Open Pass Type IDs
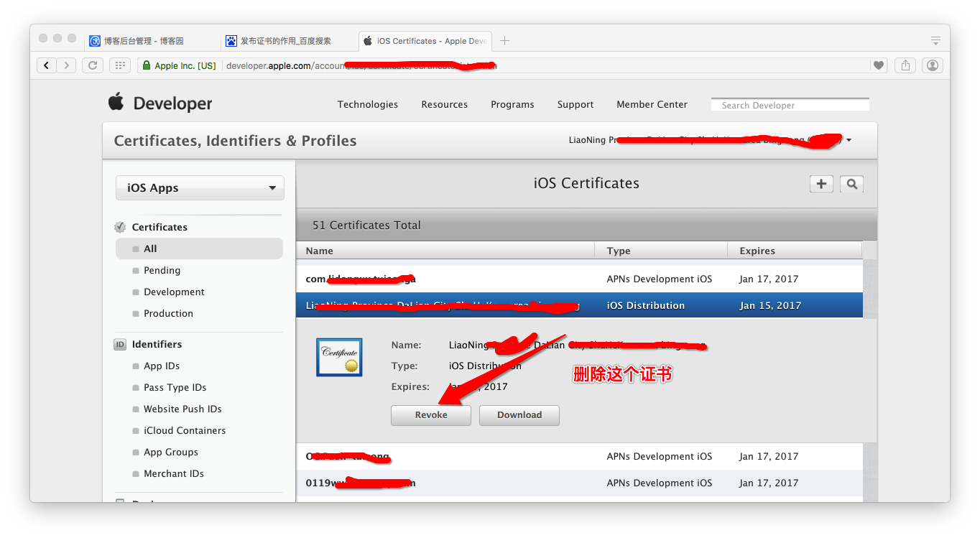 click(175, 387)
